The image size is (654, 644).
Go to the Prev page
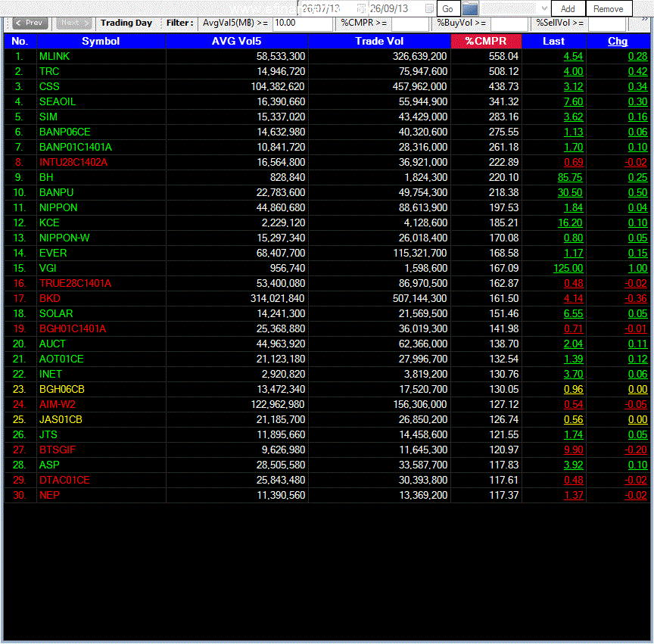coord(30,23)
